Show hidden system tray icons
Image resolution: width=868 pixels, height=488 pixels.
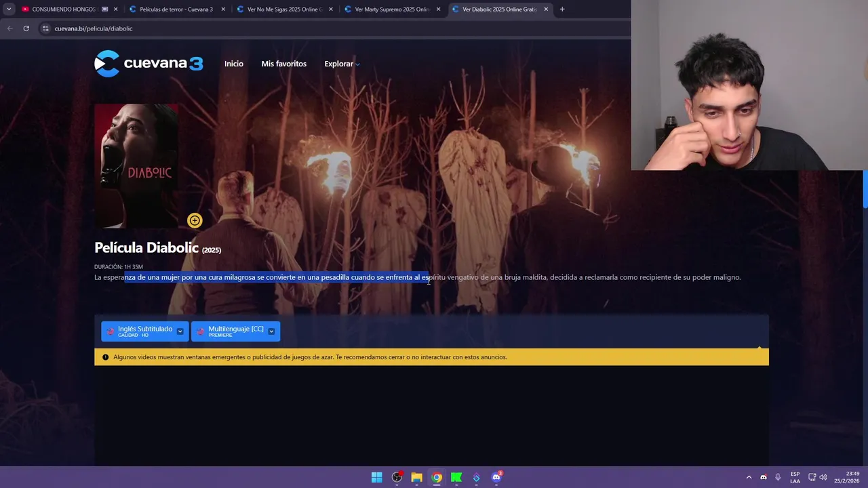click(x=749, y=477)
